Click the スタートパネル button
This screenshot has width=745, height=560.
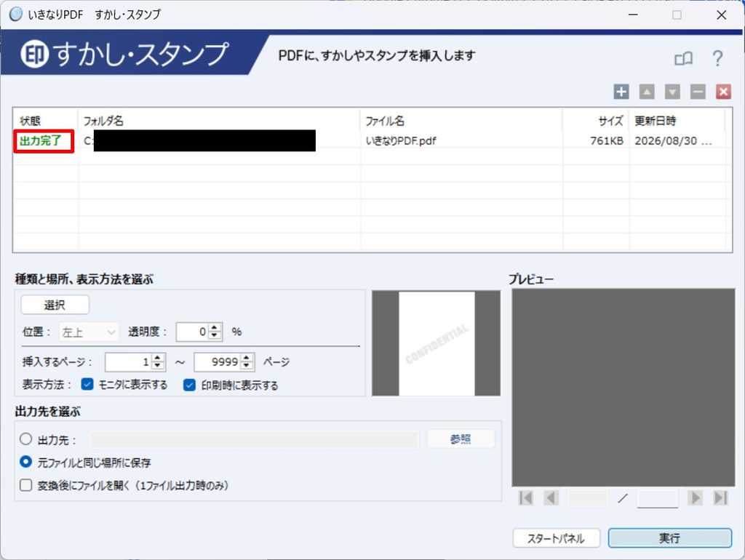click(556, 539)
